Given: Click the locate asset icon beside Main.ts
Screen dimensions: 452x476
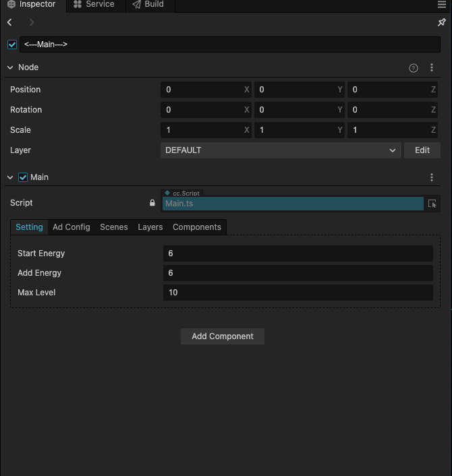Looking at the screenshot, I should [x=432, y=204].
